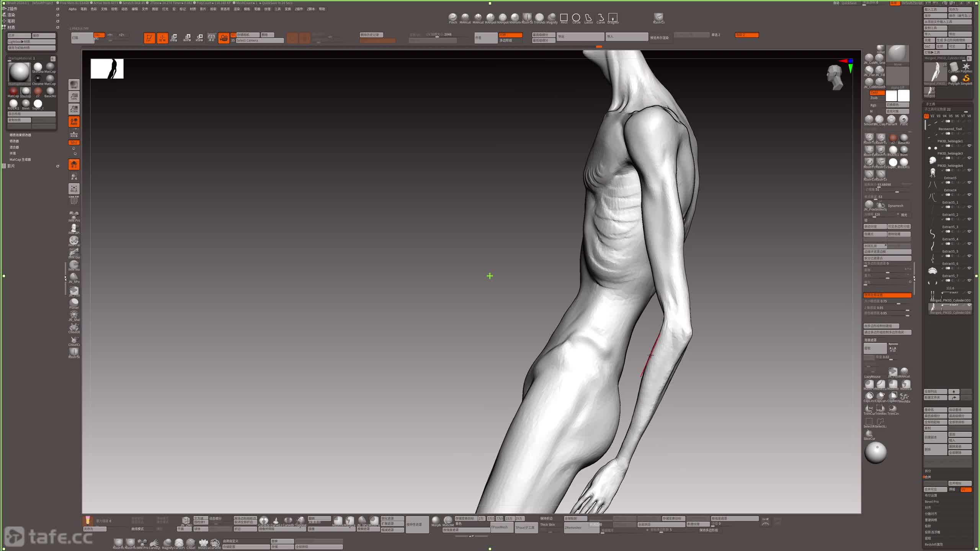Expand the 影片 palette section
Viewport: 980px width, 551px height.
point(11,166)
